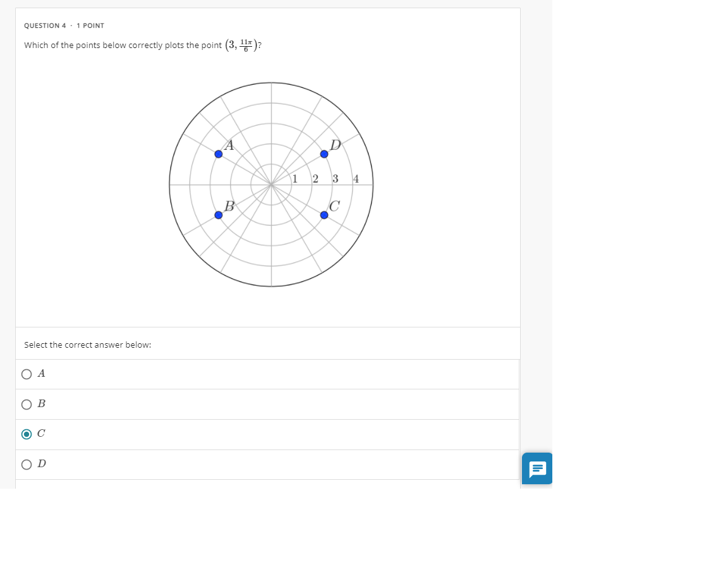Click radius label 2 on polar axis
This screenshot has width=728, height=574.
[315, 179]
